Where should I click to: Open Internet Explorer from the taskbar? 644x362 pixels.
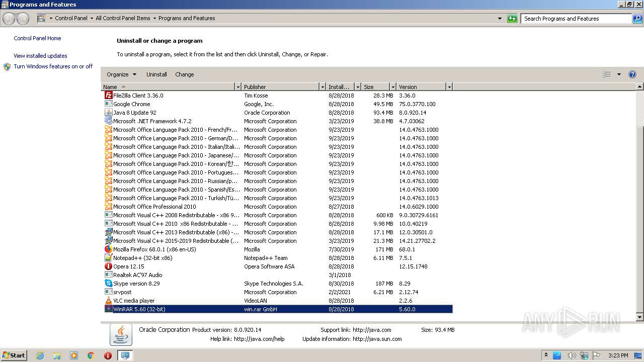click(x=40, y=355)
